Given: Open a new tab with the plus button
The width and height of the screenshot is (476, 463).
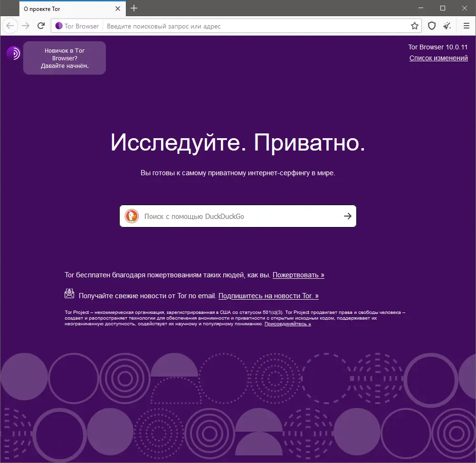Looking at the screenshot, I should click(133, 8).
